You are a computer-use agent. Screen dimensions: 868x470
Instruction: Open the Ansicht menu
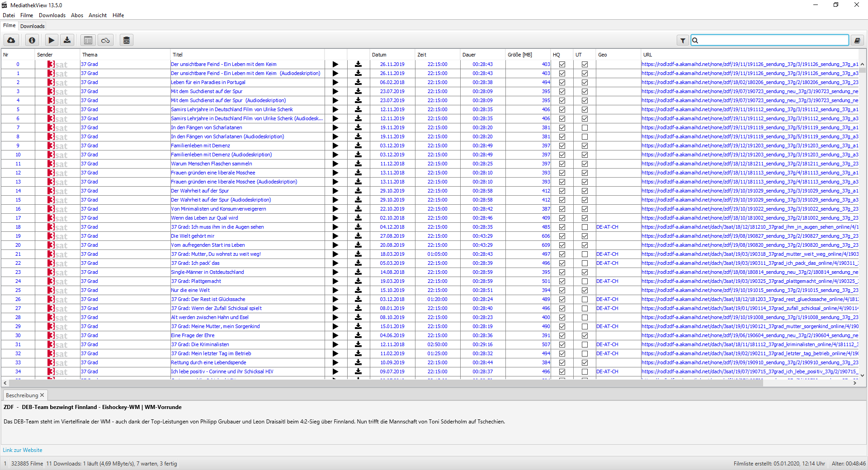click(x=98, y=15)
